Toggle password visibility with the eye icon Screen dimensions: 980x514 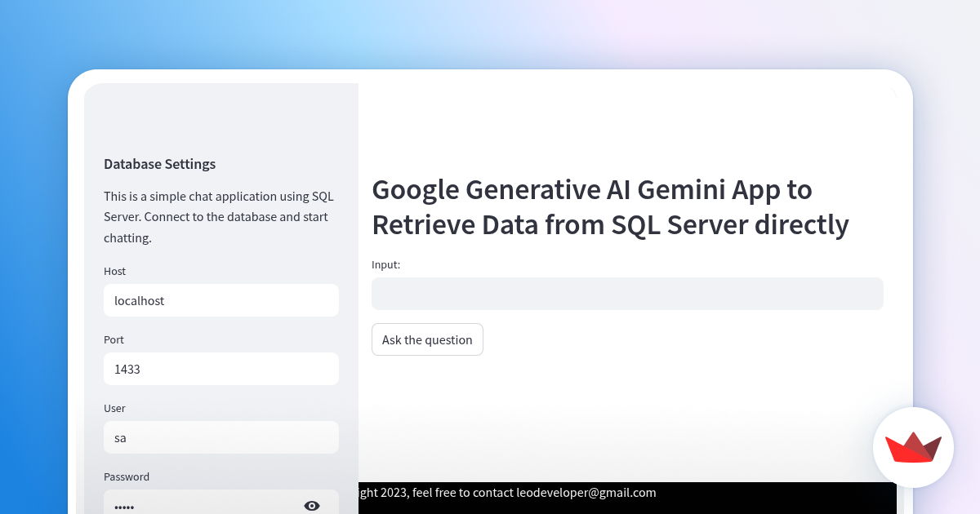pyautogui.click(x=312, y=506)
